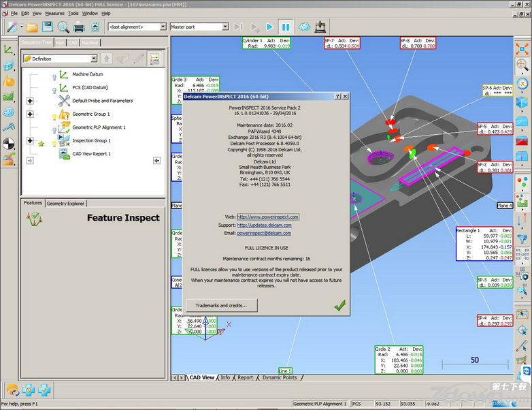Toggle lightbulb visibility of PCS (CAD Datum)

click(x=54, y=91)
